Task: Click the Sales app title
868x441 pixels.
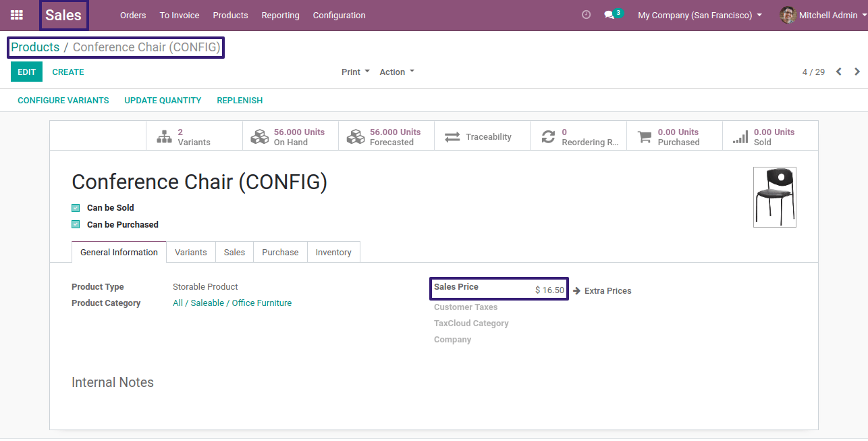Action: click(63, 15)
